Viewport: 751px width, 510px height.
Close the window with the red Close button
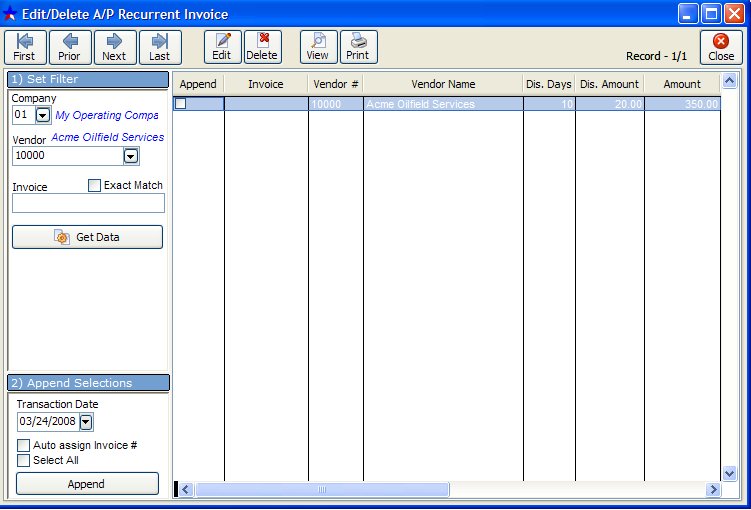[x=721, y=47]
